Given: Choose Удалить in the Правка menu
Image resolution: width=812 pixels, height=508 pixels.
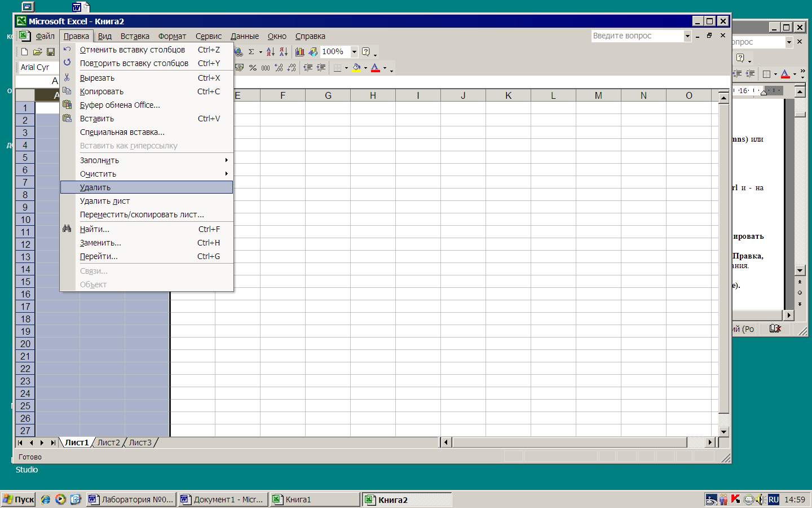Looking at the screenshot, I should tap(147, 187).
